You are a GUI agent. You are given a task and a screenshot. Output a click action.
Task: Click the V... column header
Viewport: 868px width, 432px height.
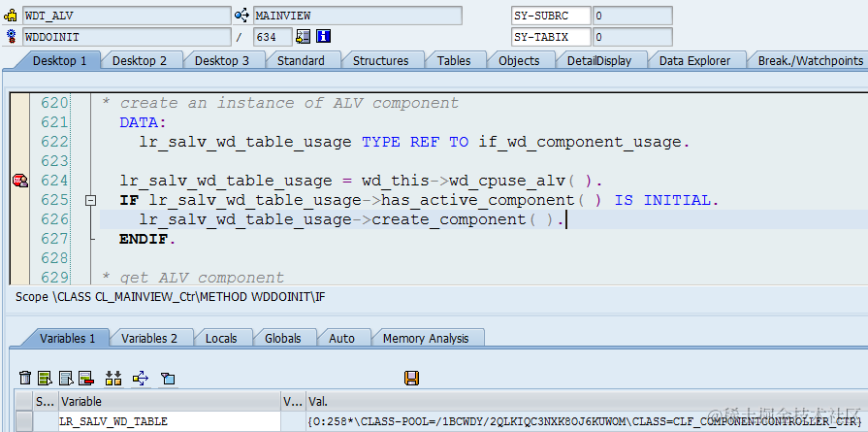[293, 402]
